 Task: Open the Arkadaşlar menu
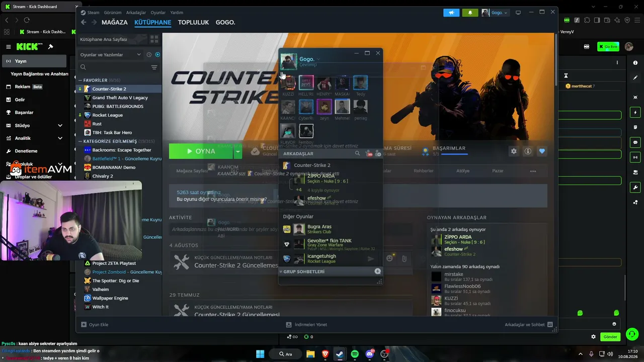(136, 13)
